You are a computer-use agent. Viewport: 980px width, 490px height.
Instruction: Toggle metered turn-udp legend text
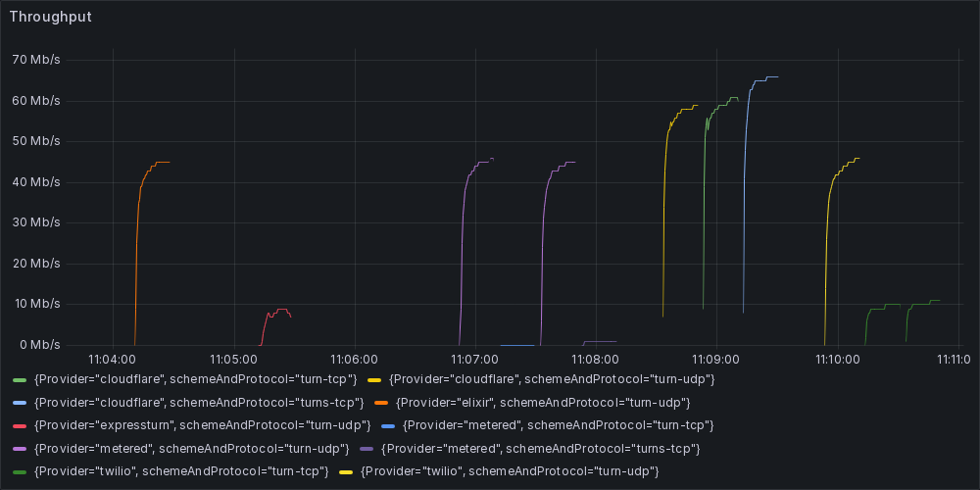(191, 449)
